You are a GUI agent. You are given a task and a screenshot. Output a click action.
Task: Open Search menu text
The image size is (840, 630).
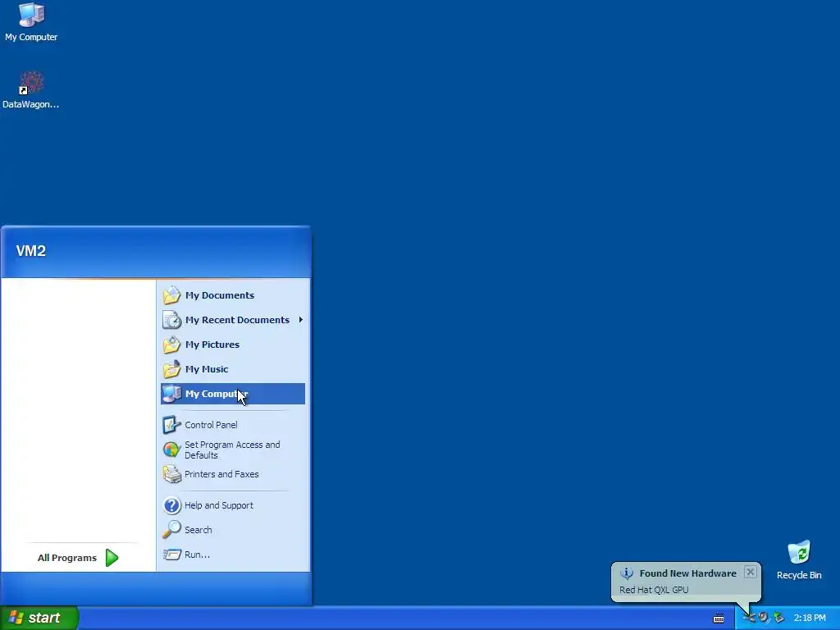coord(199,530)
